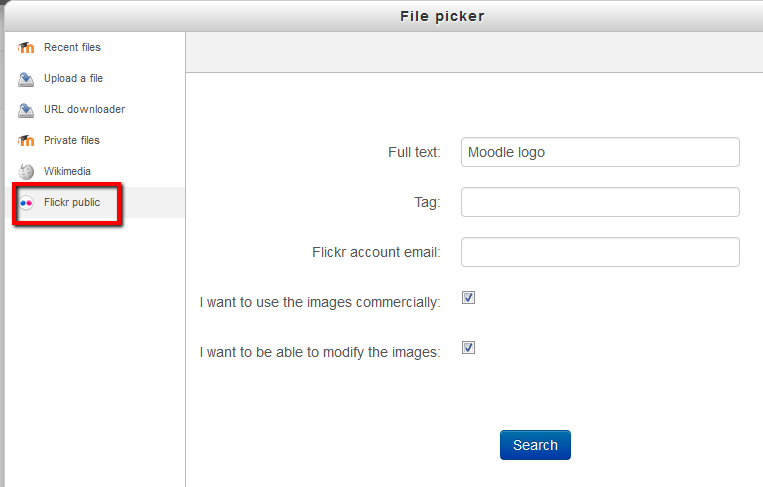The image size is (763, 487).
Task: Open the Recent files repository
Action: click(x=72, y=47)
